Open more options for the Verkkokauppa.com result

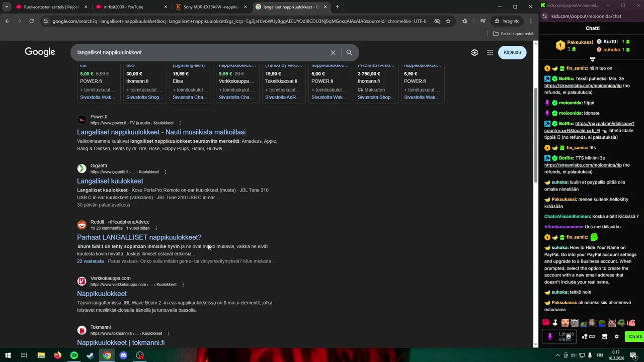pos(183,285)
